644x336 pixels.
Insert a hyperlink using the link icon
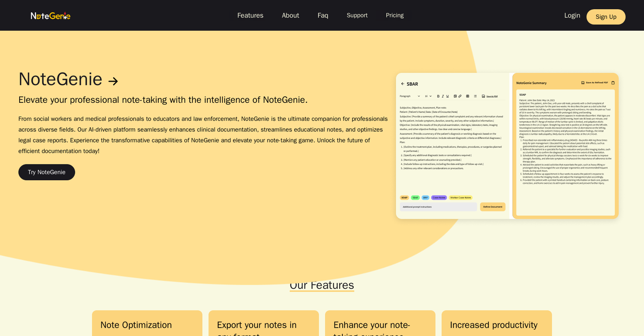click(460, 96)
